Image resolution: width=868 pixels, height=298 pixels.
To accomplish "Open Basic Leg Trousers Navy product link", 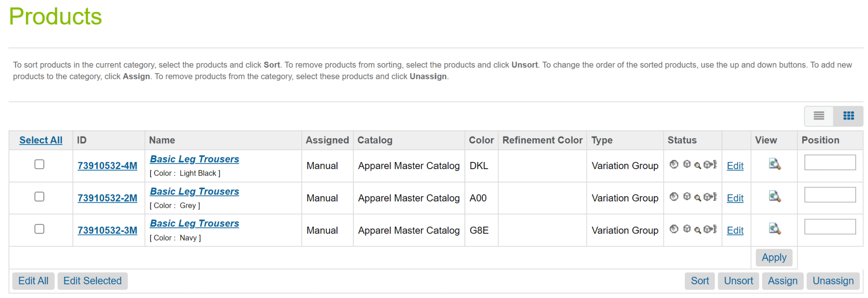I will point(195,223).
